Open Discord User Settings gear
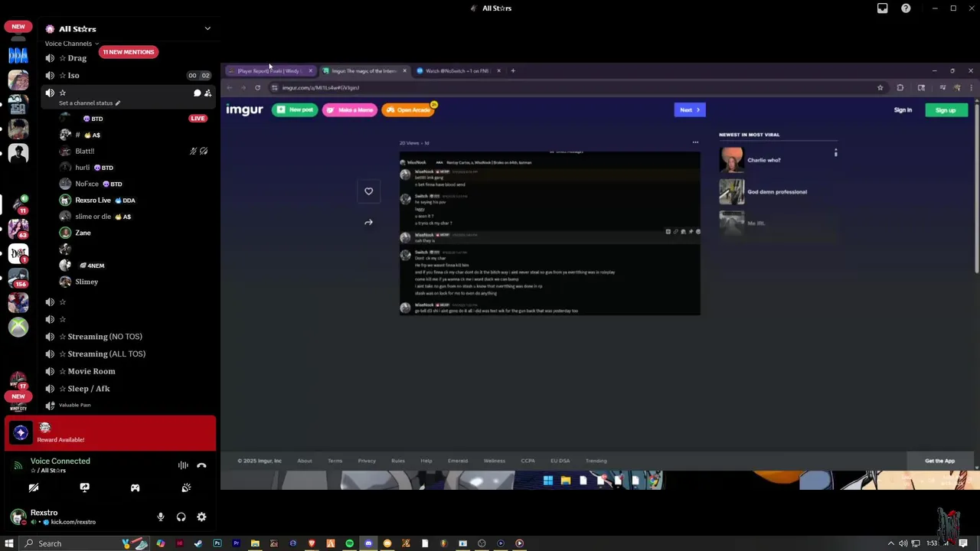The height and width of the screenshot is (551, 980). (201, 517)
